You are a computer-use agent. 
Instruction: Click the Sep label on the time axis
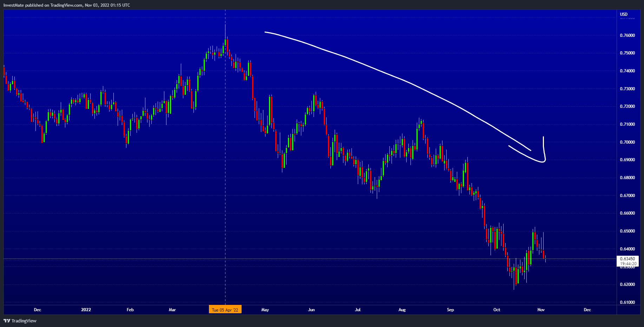click(451, 310)
